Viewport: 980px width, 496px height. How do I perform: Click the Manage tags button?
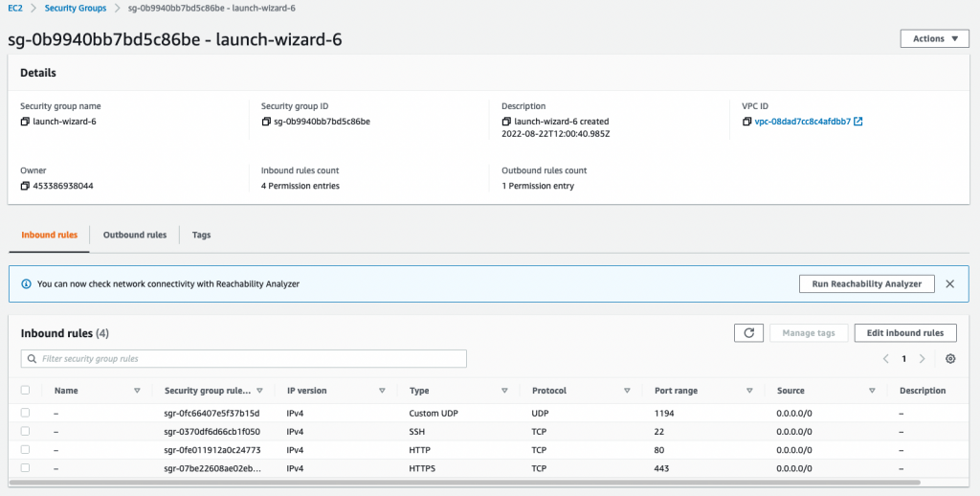(809, 333)
